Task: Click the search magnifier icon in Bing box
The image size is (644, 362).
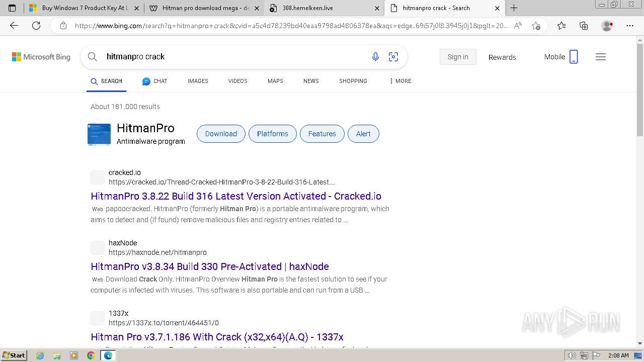Action: (93, 57)
